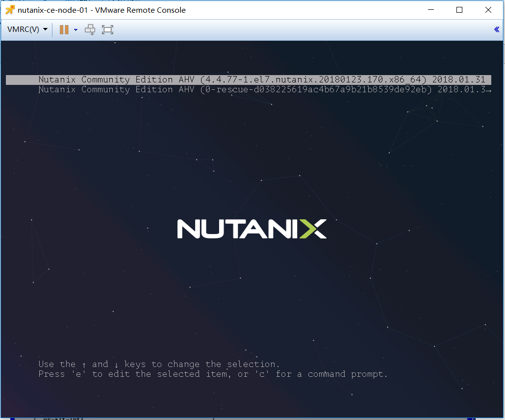Close the VMware Remote Console window
Viewport: 505px width, 420px height.
(x=488, y=10)
